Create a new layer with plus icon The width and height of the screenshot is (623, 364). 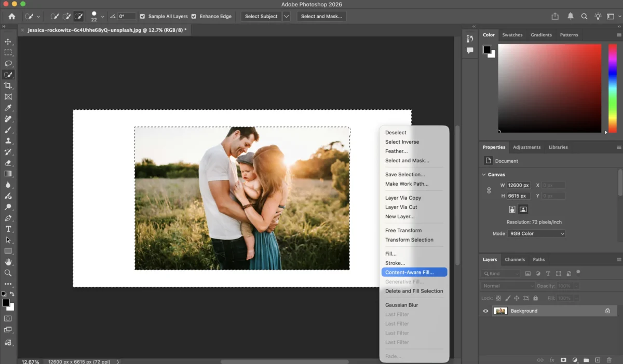pyautogui.click(x=598, y=360)
